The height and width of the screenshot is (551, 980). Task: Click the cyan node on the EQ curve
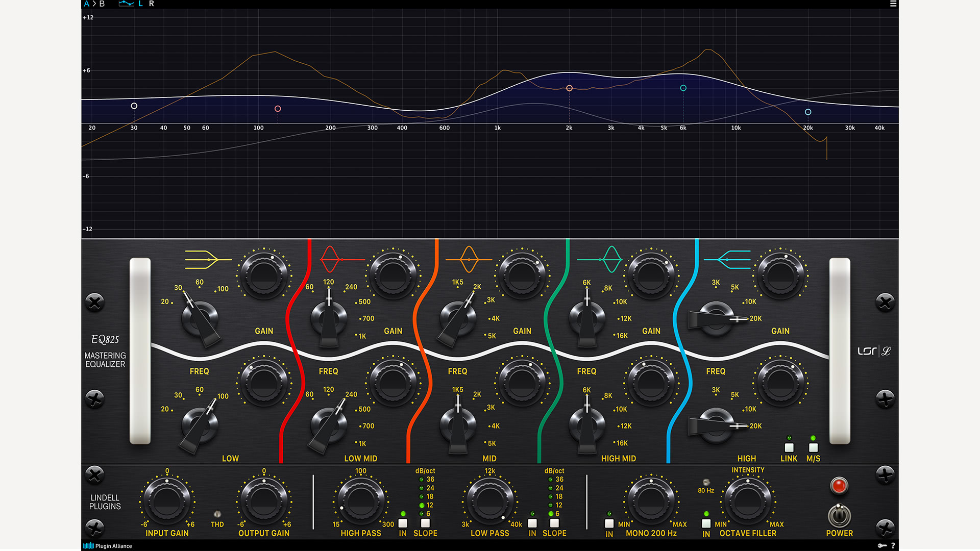808,112
